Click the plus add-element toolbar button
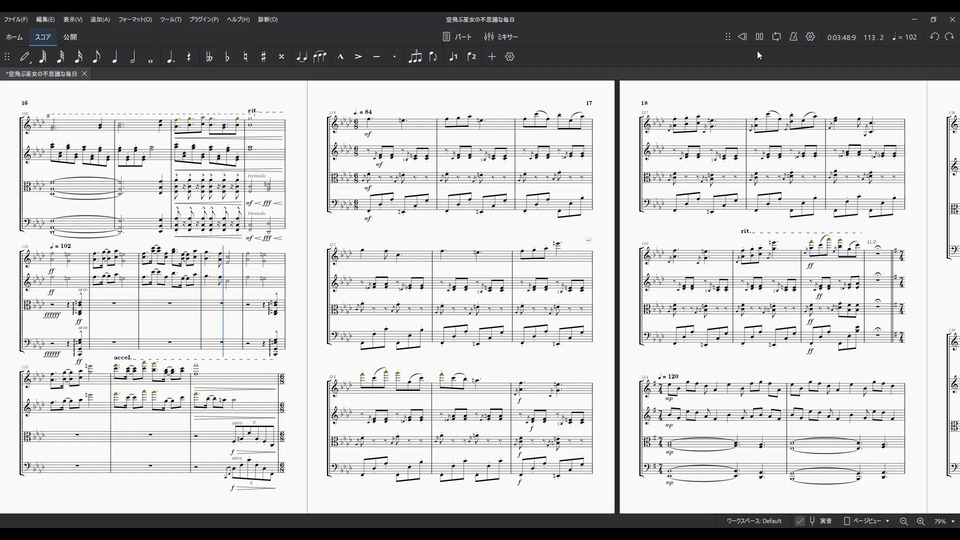 492,56
